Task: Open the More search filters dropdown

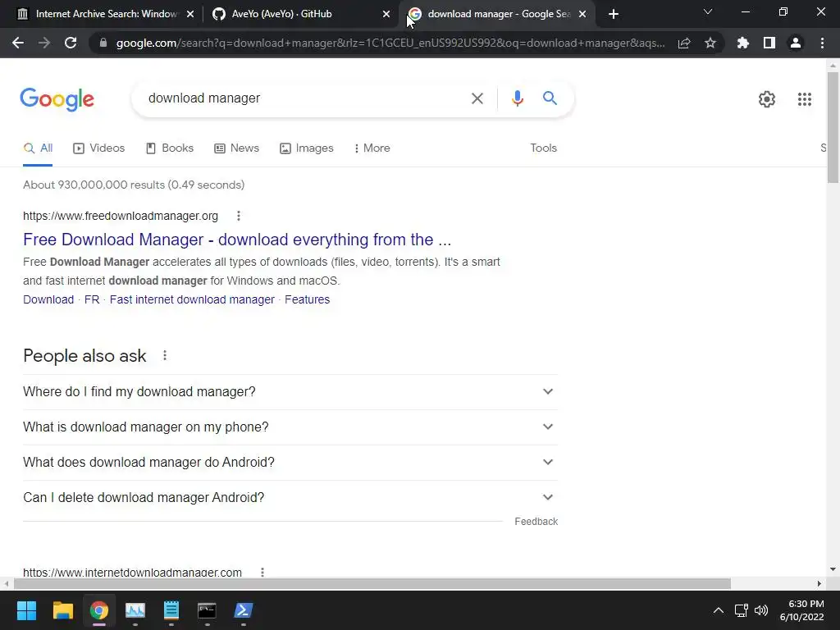Action: (x=372, y=148)
